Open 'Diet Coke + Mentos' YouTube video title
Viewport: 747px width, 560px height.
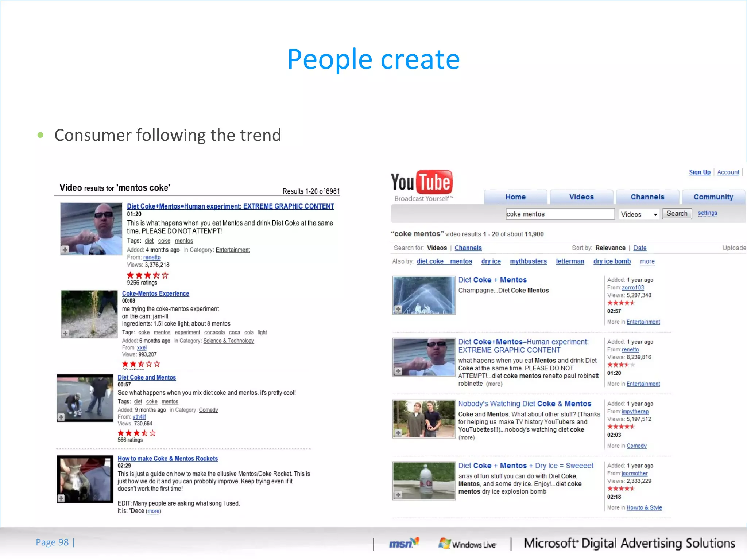click(492, 280)
